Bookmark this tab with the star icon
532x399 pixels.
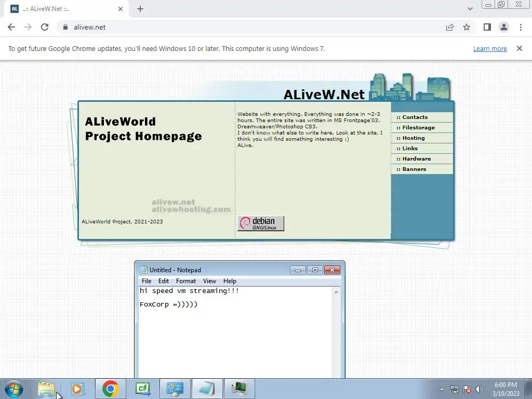(467, 27)
